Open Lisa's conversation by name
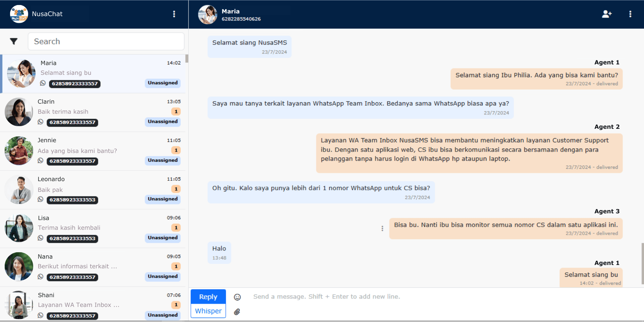The height and width of the screenshot is (322, 644). [43, 218]
